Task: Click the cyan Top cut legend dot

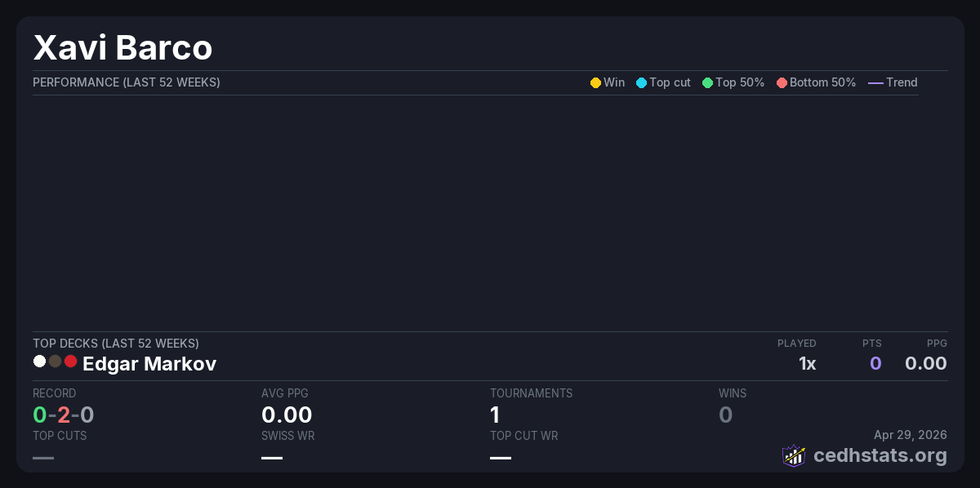Action: pos(641,82)
